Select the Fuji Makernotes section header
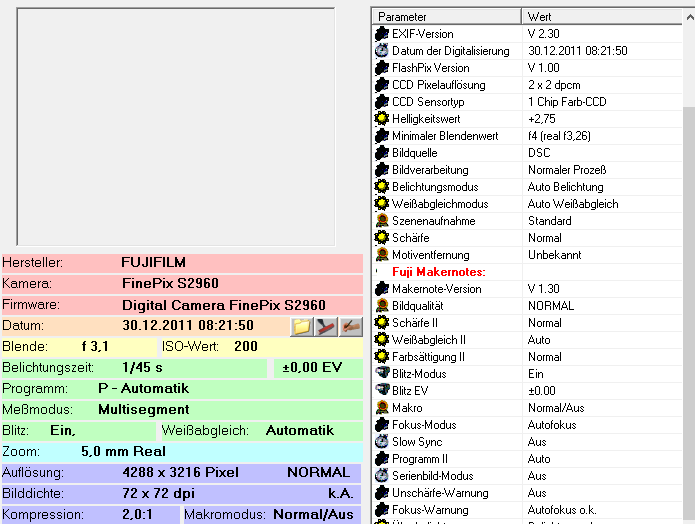695x524 pixels. (439, 272)
